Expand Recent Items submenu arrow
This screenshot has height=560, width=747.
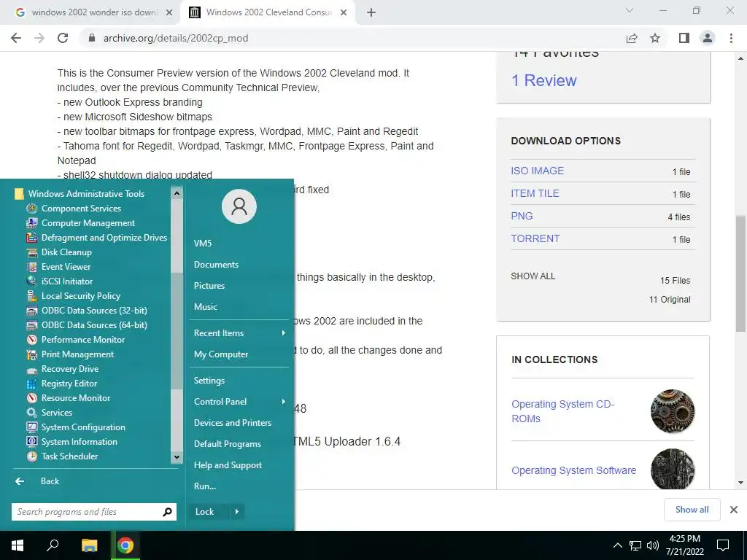pyautogui.click(x=284, y=332)
